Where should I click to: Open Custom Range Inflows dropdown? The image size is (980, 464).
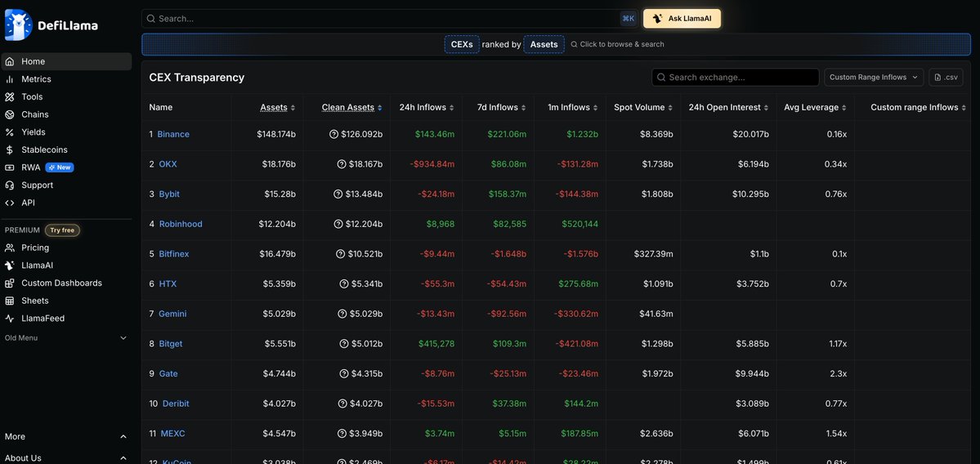(874, 78)
